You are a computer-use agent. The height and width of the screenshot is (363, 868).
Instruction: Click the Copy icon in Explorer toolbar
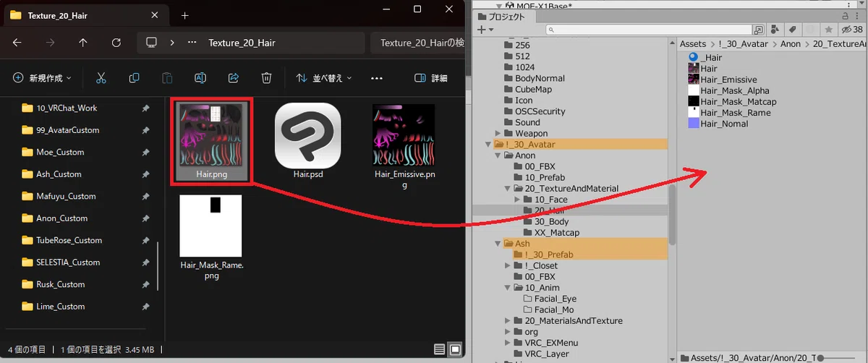point(134,78)
